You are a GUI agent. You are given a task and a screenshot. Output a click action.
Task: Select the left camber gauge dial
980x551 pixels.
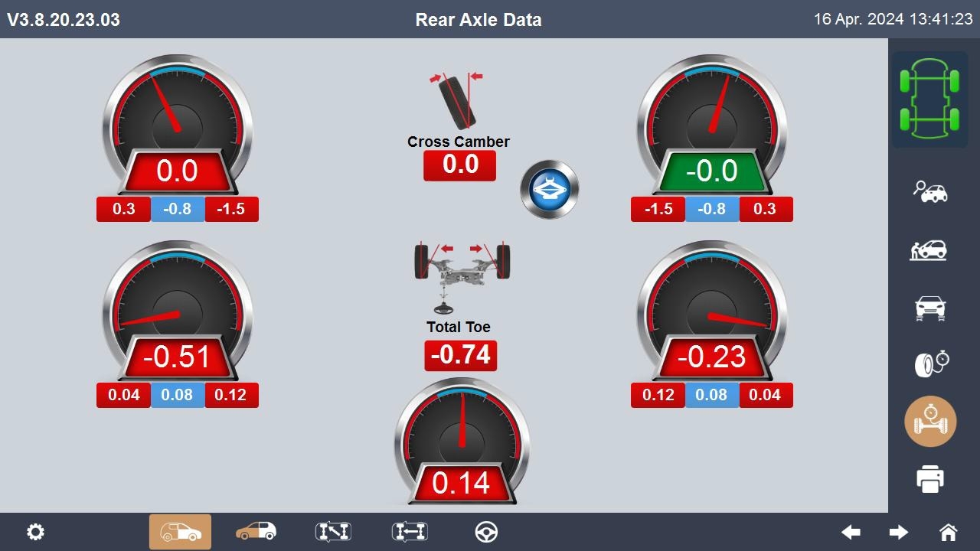click(x=177, y=124)
